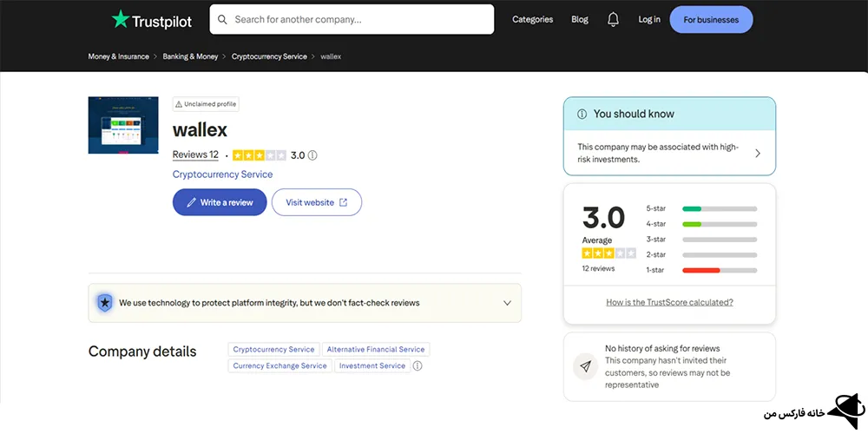868x434 pixels.
Task: Click the Reviews 12 link
Action: (x=195, y=155)
